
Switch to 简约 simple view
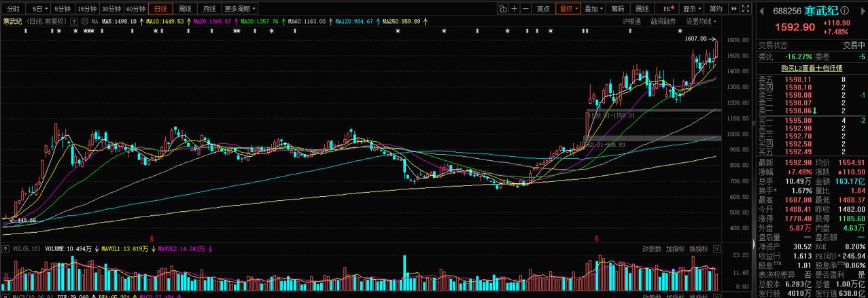715,9
